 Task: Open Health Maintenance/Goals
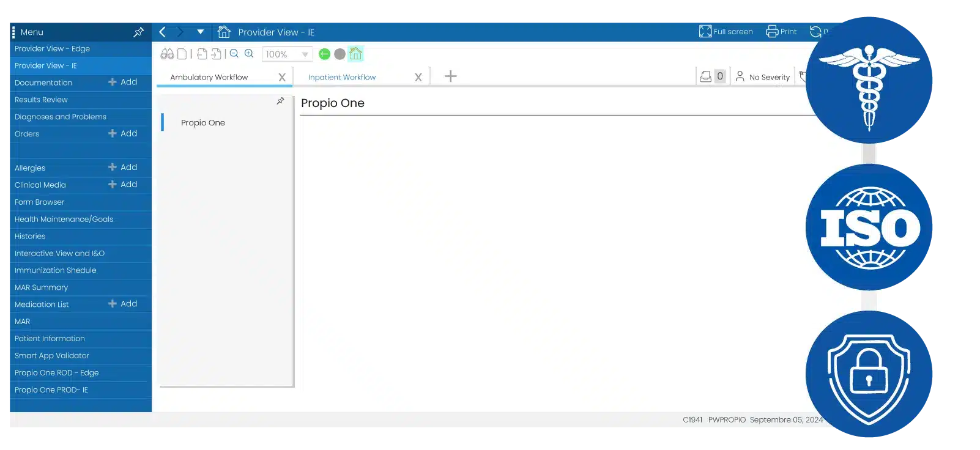pyautogui.click(x=81, y=219)
